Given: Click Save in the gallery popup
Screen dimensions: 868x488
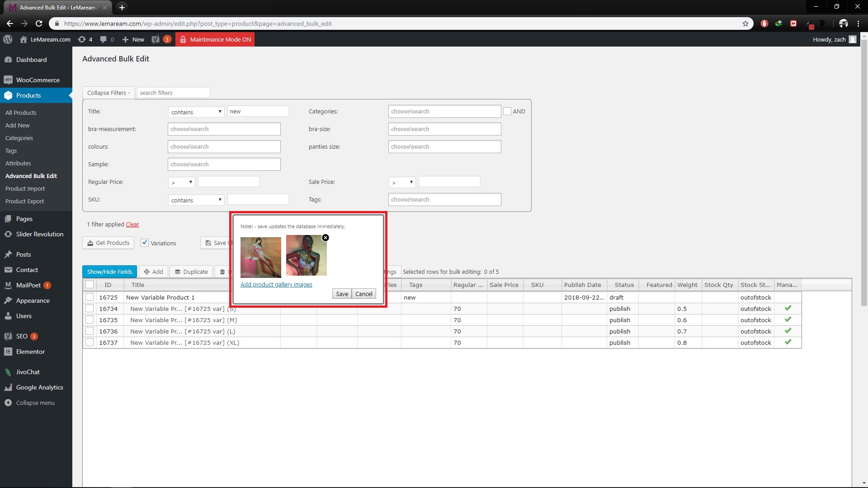Looking at the screenshot, I should click(x=342, y=294).
